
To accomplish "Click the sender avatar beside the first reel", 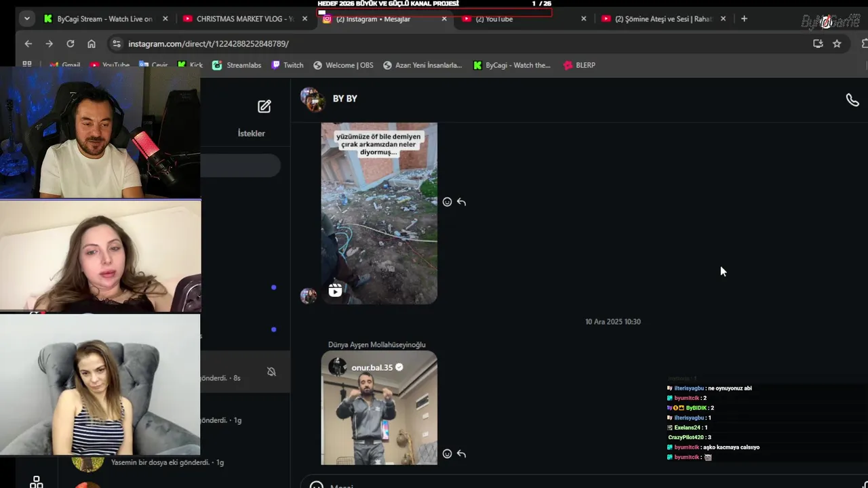I will click(x=309, y=296).
